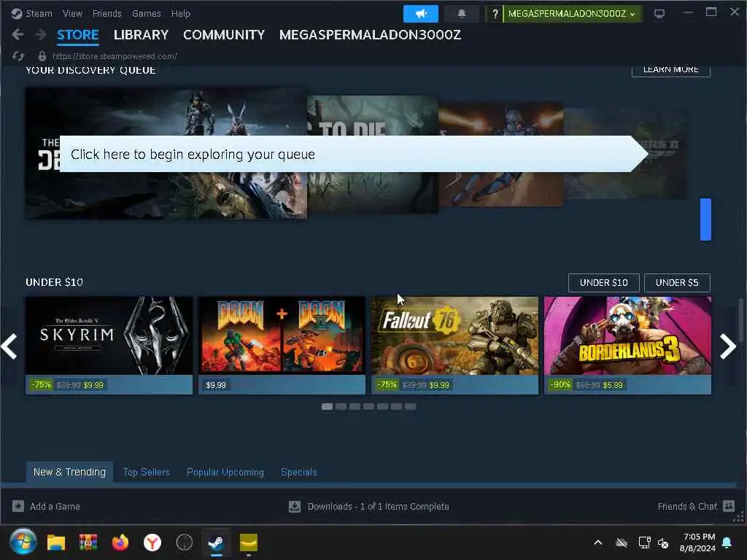
Task: Open the Fallout 76 game card
Action: [455, 345]
